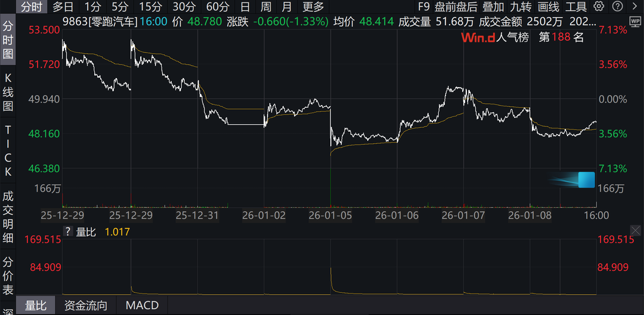The width and height of the screenshot is (644, 315).
Task: Switch to the 量比 indicator tab
Action: coord(36,305)
